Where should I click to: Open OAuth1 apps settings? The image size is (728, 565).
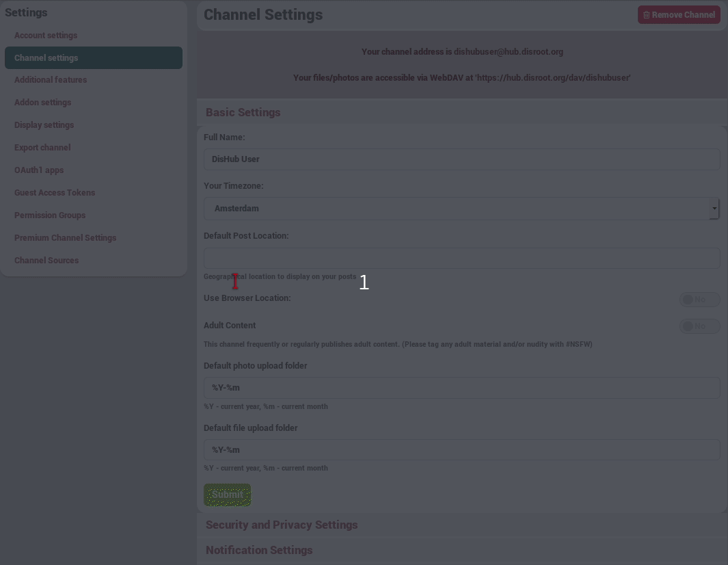[38, 170]
